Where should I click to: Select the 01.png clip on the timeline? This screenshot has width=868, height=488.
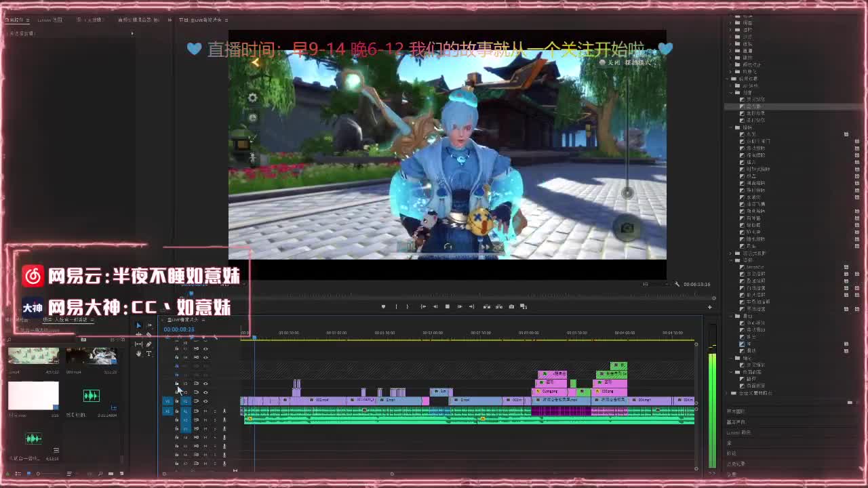point(550,391)
